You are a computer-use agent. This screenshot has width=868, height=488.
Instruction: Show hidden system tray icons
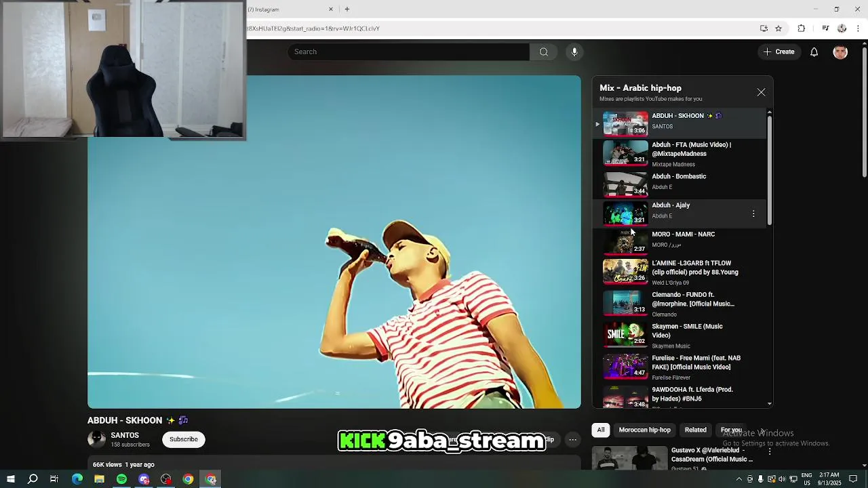(x=739, y=479)
